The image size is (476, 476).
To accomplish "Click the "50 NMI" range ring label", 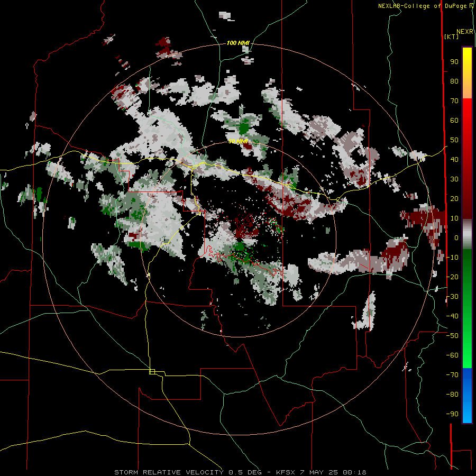I will 238,141.
